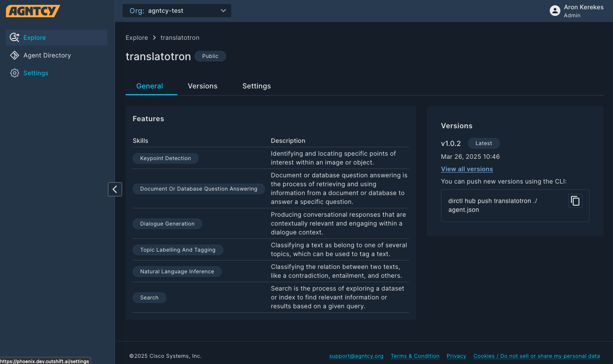Click the translatotron breadcrumb text

click(x=180, y=38)
